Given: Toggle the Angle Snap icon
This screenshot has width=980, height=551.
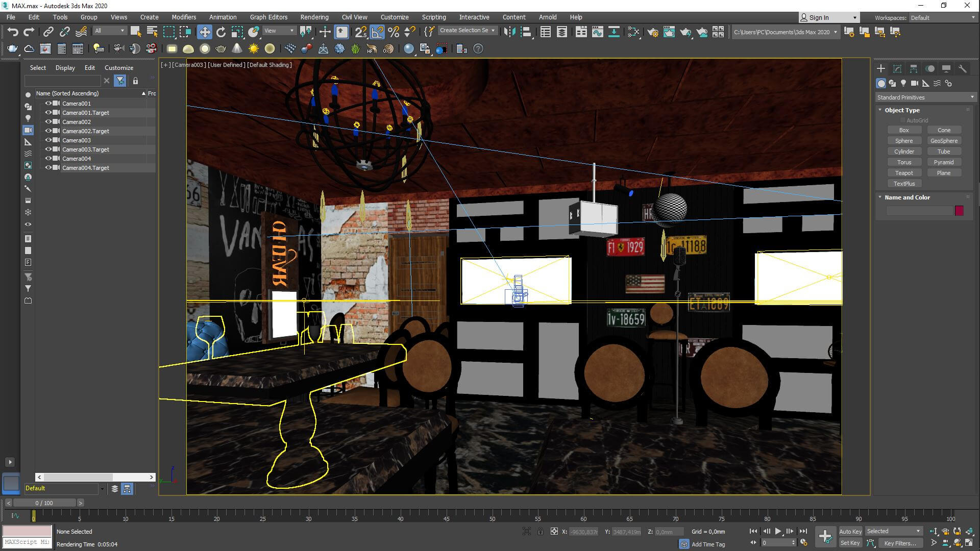Looking at the screenshot, I should (377, 32).
